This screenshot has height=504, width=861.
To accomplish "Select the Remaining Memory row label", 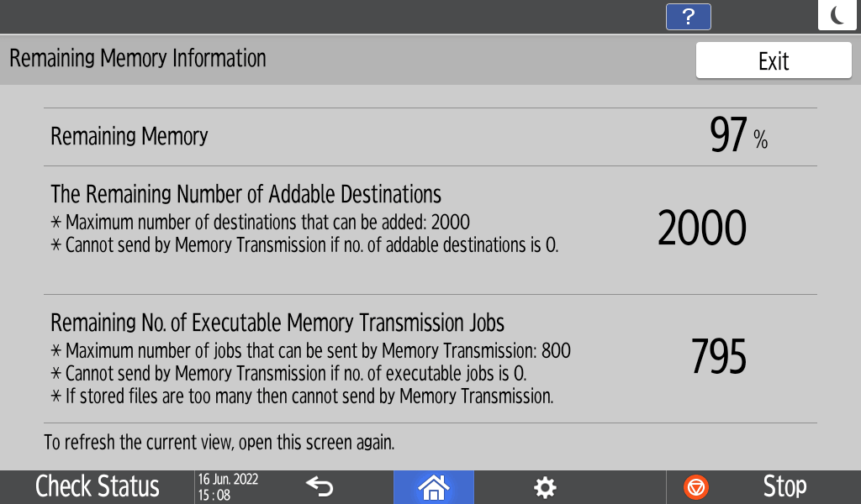I will (129, 136).
